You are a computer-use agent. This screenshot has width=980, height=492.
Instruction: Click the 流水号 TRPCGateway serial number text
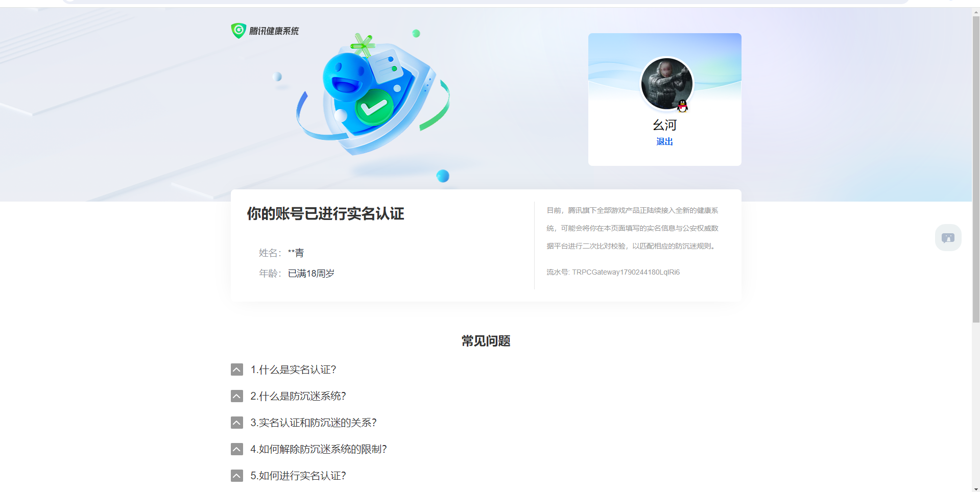coord(613,272)
